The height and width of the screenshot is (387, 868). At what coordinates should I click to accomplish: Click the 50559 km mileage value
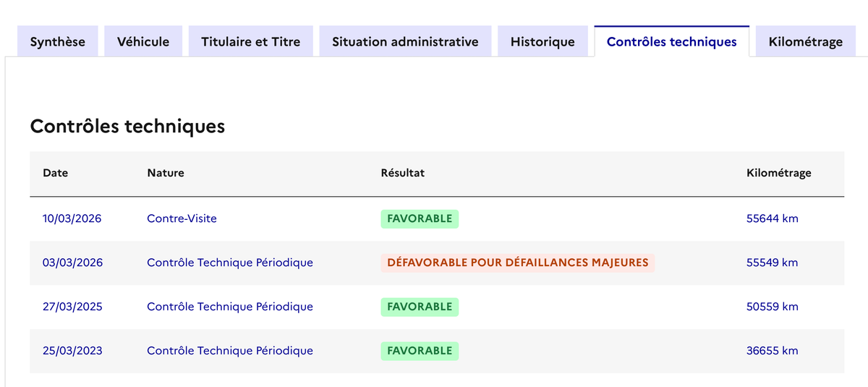(772, 307)
